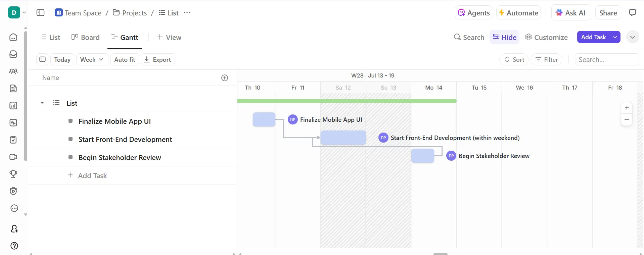Open the workspace D avatar dropdown
Viewport: 644px width, 255px height.
click(17, 13)
